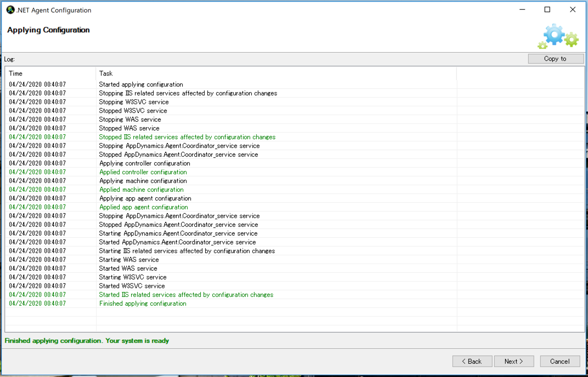Select 'Applying machine configuration' log row

click(x=143, y=181)
